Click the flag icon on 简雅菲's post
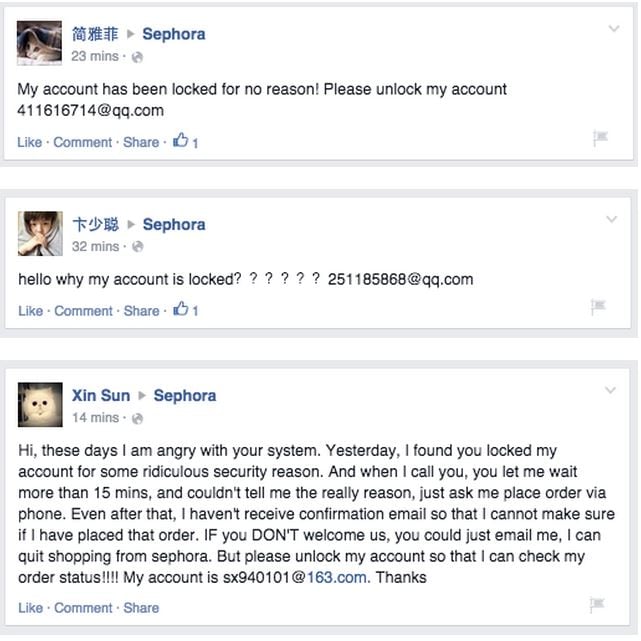Viewport: 641px width, 641px height. (x=600, y=138)
